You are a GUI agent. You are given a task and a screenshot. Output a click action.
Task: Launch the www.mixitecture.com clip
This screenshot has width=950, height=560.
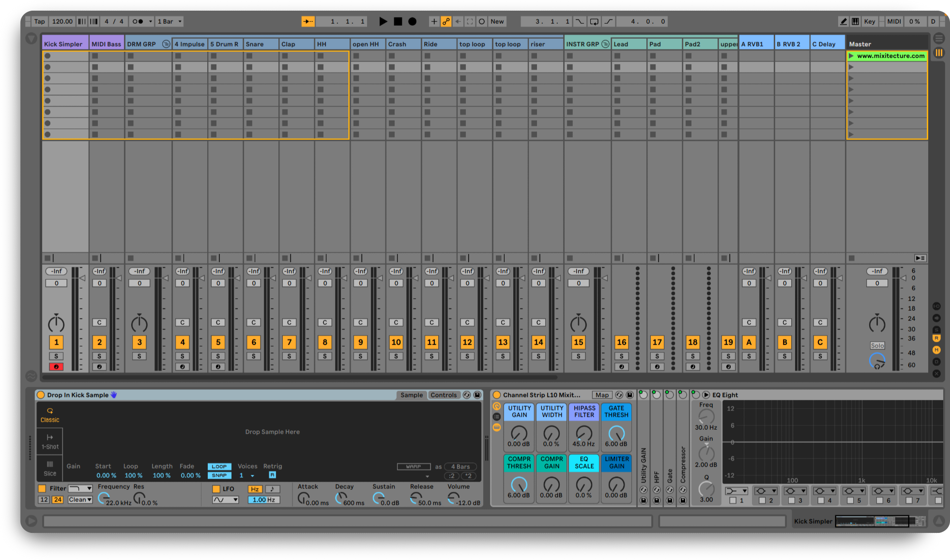[852, 56]
